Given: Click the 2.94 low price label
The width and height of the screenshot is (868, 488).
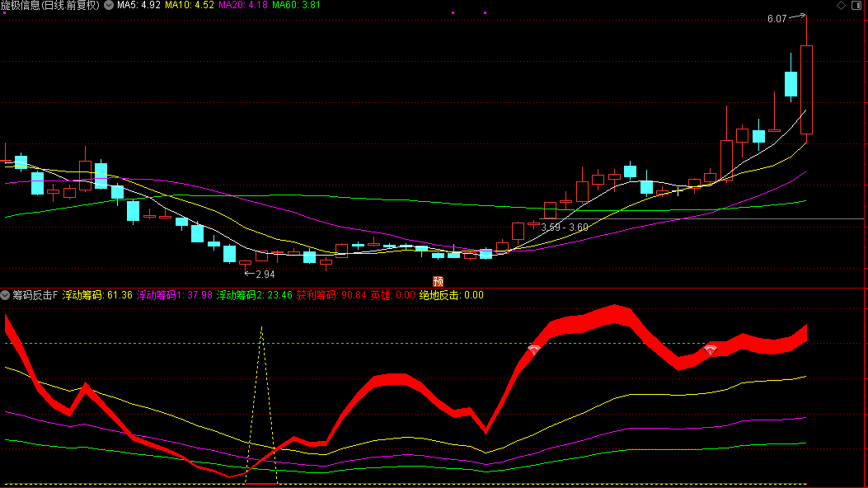Looking at the screenshot, I should (265, 274).
